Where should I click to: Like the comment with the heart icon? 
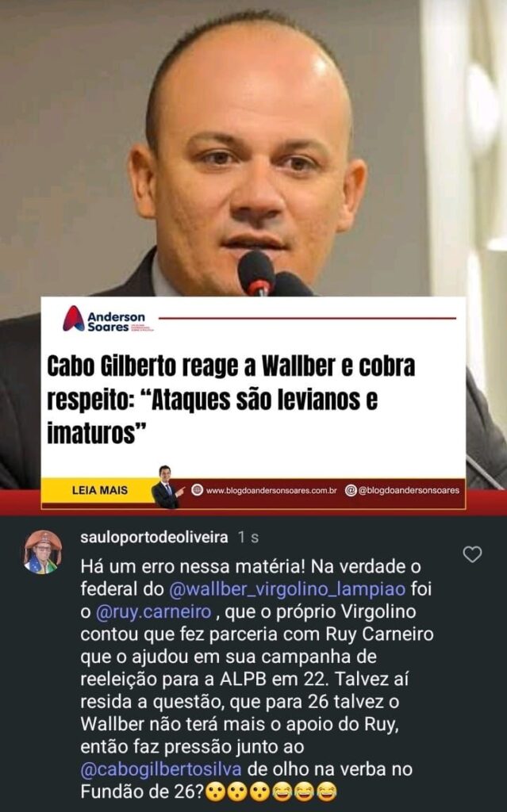472,554
